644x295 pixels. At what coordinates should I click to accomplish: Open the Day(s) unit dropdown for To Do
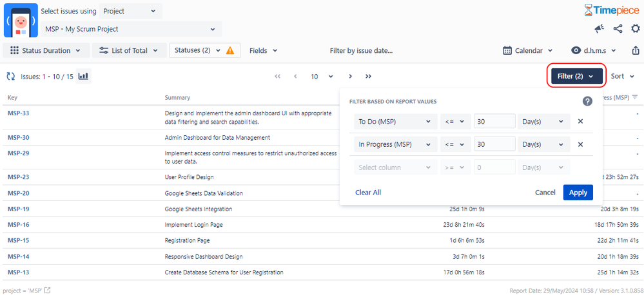point(544,122)
